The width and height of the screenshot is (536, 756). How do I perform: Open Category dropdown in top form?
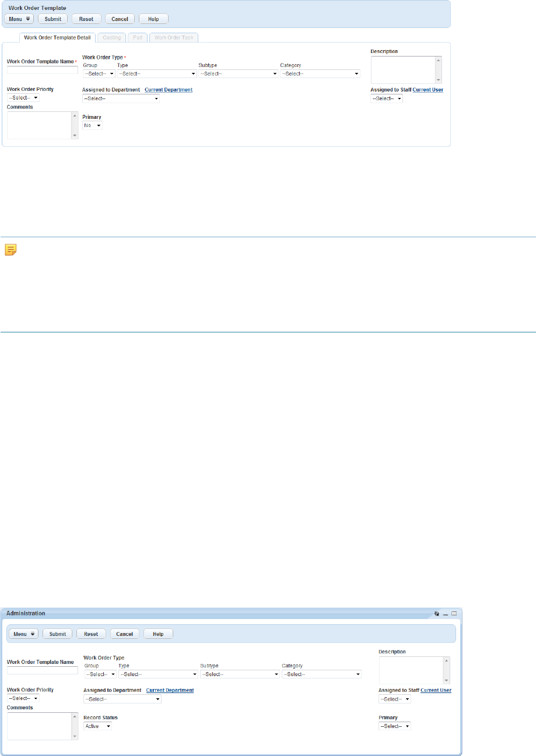click(320, 74)
